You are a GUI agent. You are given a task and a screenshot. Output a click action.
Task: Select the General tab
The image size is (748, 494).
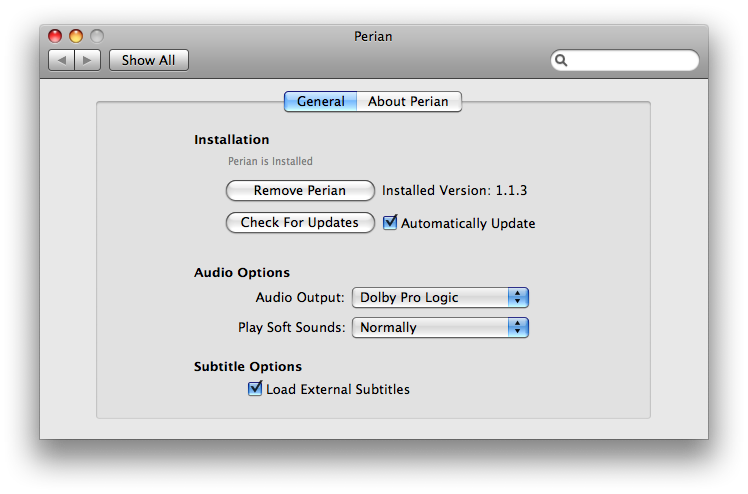(320, 101)
